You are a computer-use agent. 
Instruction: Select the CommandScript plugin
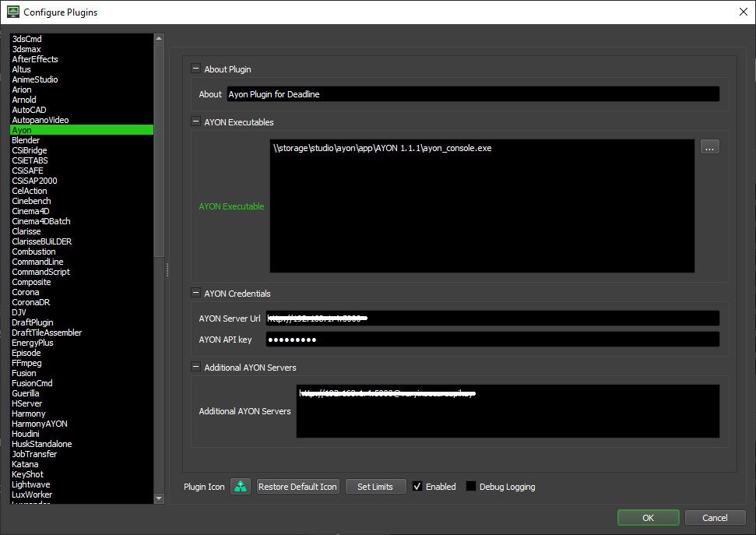click(x=82, y=272)
